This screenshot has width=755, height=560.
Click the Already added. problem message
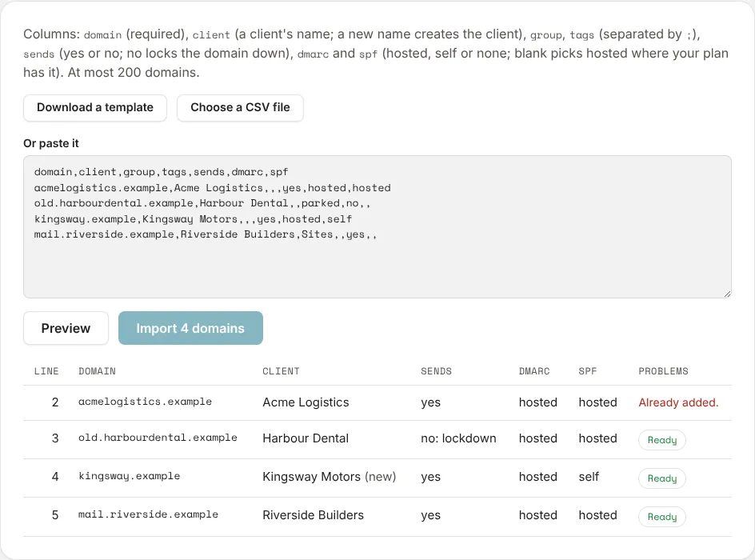coord(678,402)
